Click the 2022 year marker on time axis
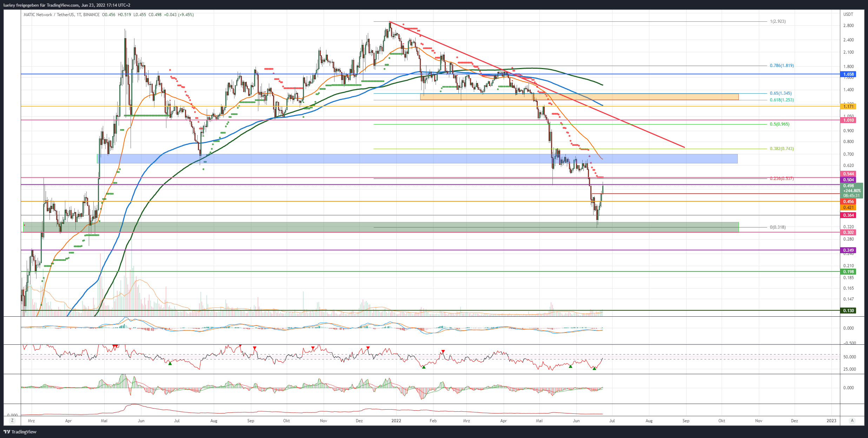 396,420
